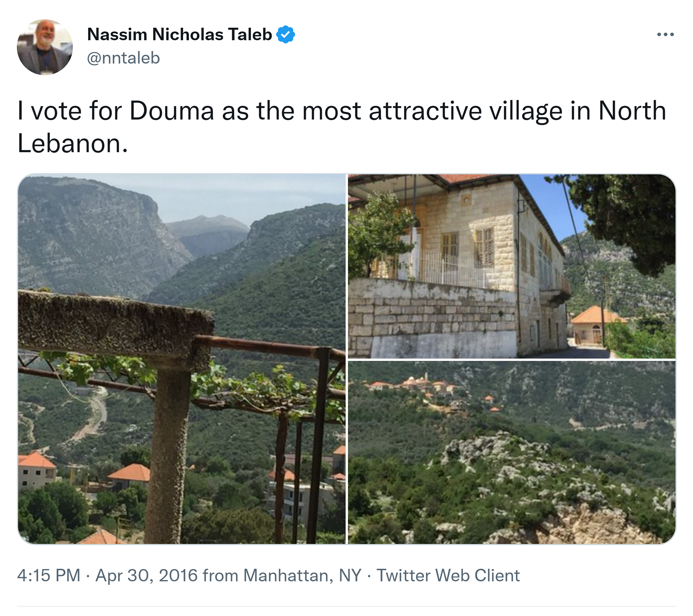Click the word attractive in the tweet
Viewport: 693px width, 616px height.
tap(425, 111)
